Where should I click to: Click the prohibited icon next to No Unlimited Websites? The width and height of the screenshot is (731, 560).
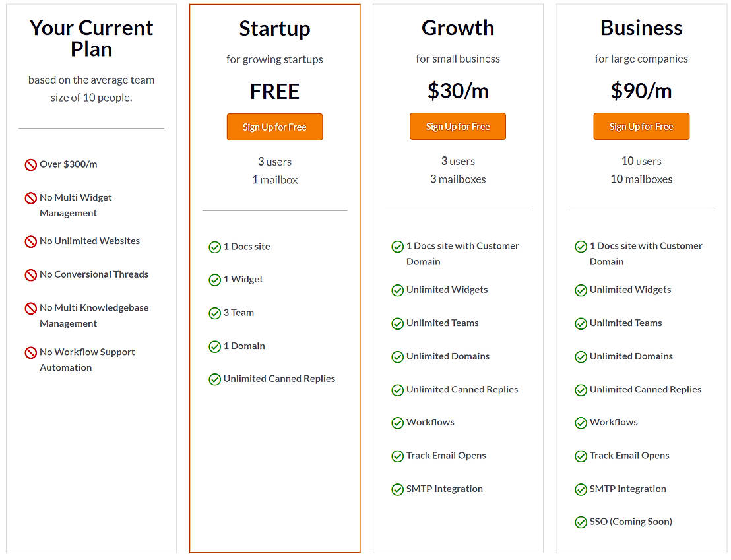coord(30,241)
